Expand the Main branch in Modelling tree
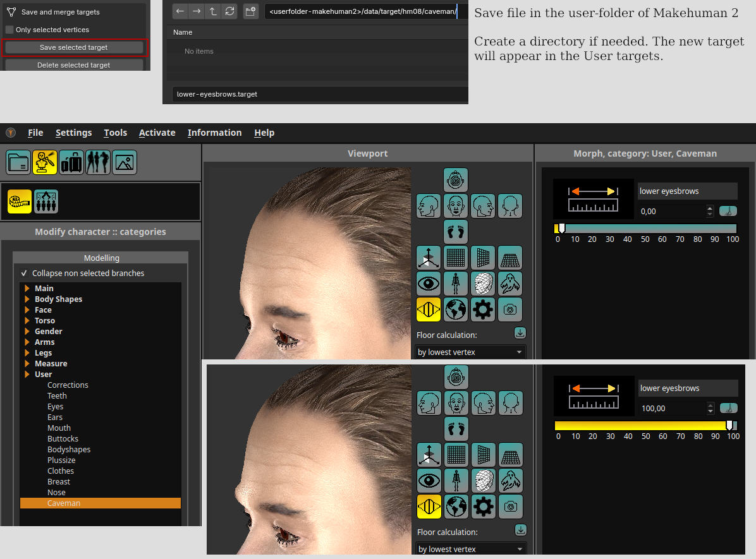The image size is (756, 559). tap(27, 289)
